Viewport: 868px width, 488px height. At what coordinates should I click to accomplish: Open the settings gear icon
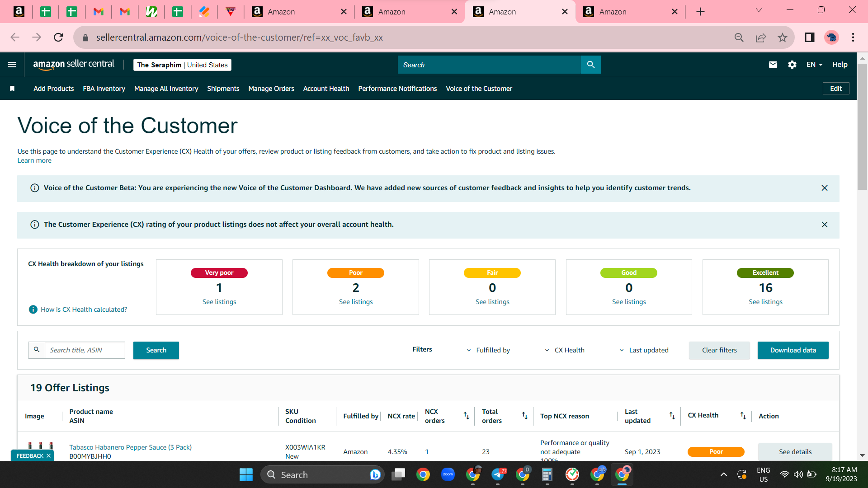click(792, 65)
